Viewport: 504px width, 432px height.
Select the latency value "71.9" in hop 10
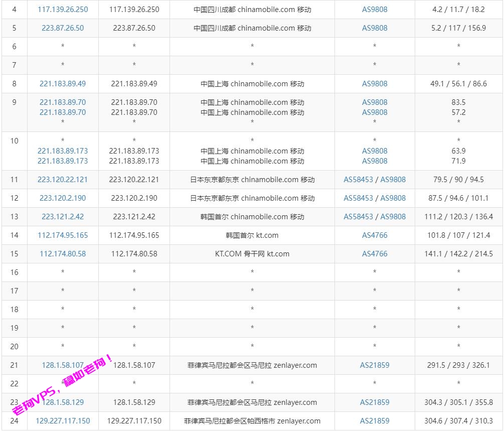[459, 161]
